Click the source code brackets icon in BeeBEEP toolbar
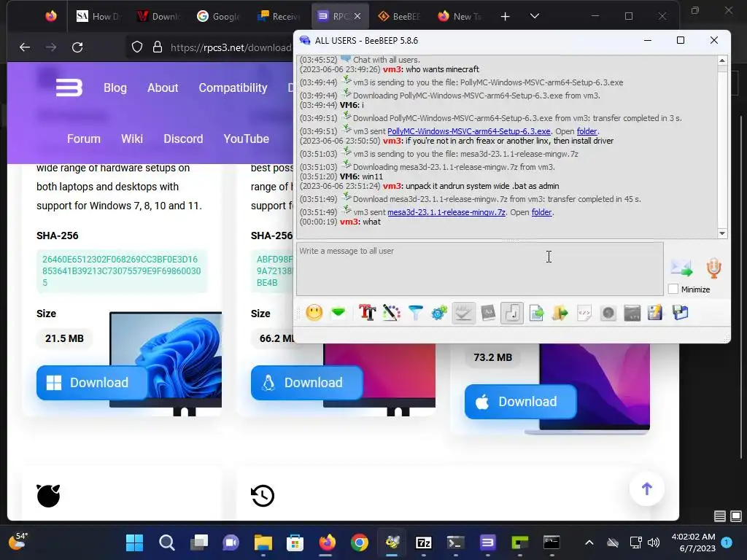The image size is (747, 560). pos(584,313)
